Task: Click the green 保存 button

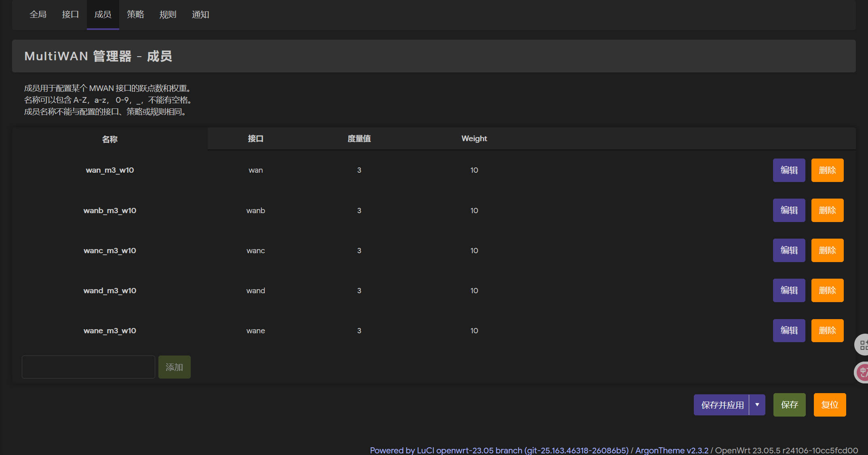Action: (x=789, y=405)
